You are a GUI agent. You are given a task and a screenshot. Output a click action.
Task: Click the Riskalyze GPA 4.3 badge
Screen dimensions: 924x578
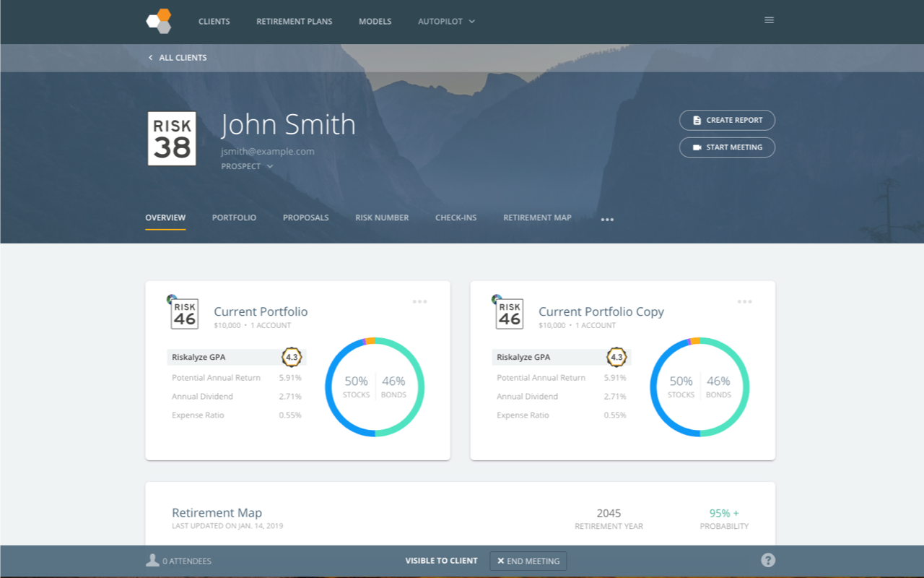[x=292, y=357]
